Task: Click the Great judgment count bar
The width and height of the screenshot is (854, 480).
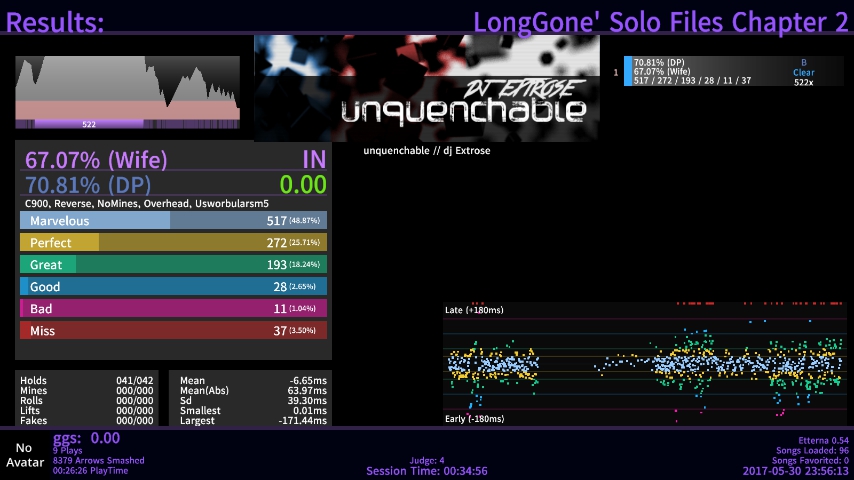Action: pyautogui.click(x=173, y=264)
